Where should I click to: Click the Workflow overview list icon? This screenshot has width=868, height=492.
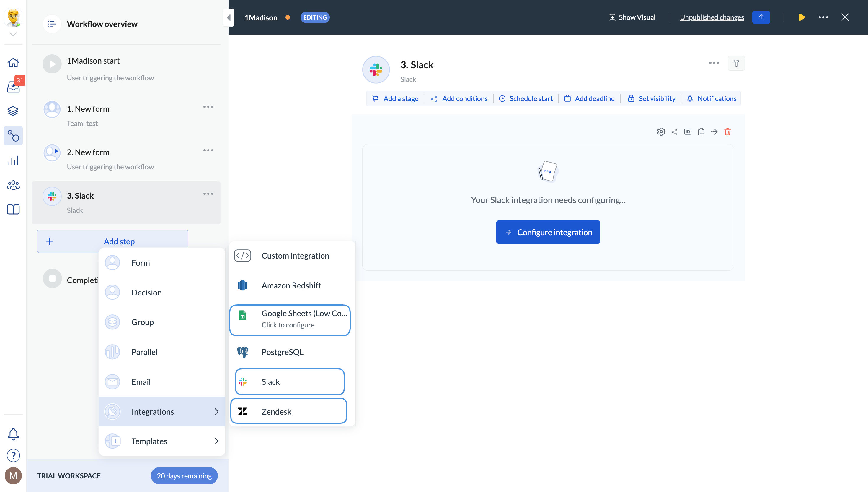[x=52, y=24]
